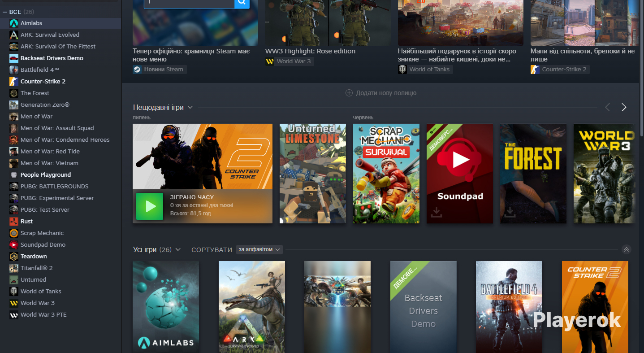Image resolution: width=644 pixels, height=353 pixels.
Task: Open the Новини Steam tag link
Action: [x=160, y=70]
